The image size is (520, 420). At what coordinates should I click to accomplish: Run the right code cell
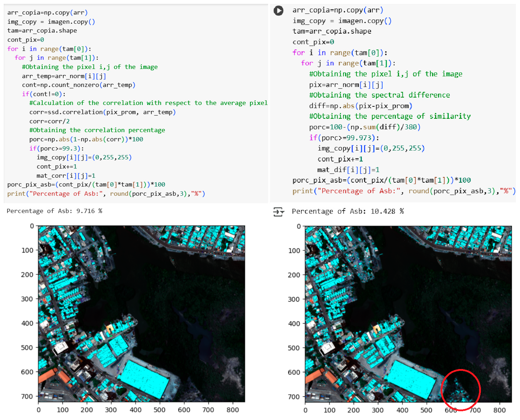278,11
